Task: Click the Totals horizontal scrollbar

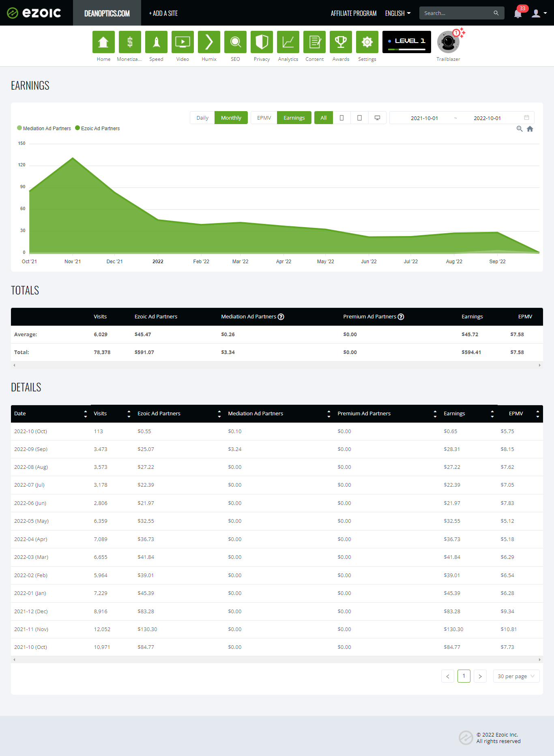Action: pyautogui.click(x=277, y=365)
